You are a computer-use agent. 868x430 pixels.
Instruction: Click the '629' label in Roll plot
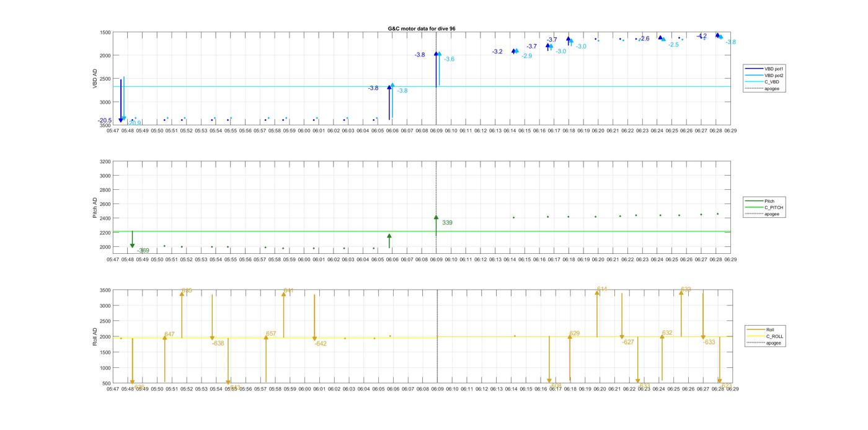(575, 334)
